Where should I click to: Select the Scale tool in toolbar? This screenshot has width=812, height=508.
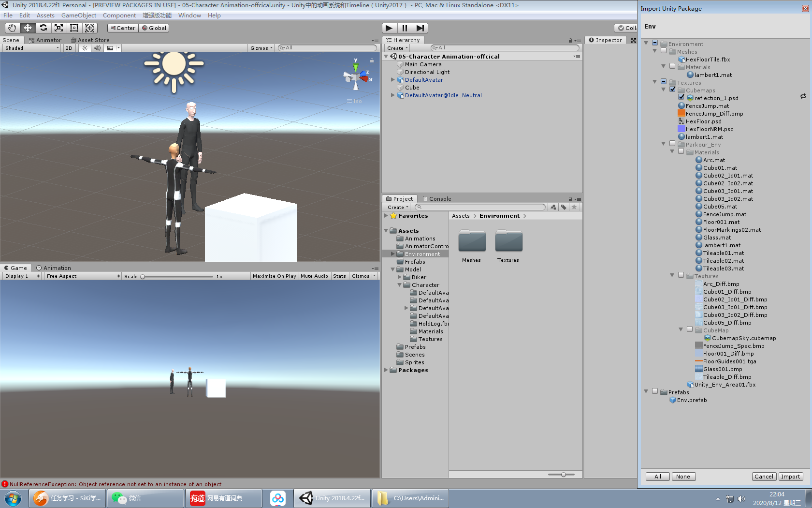coord(58,28)
